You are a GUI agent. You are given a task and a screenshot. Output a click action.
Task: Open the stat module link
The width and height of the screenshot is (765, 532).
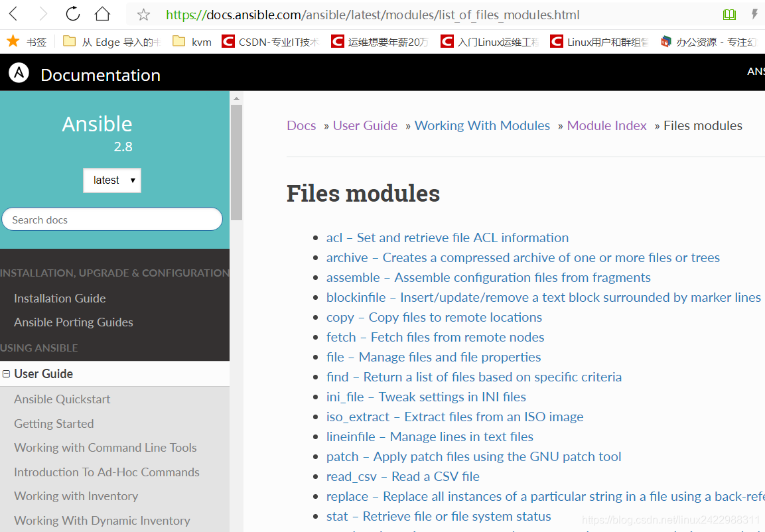pos(439,516)
